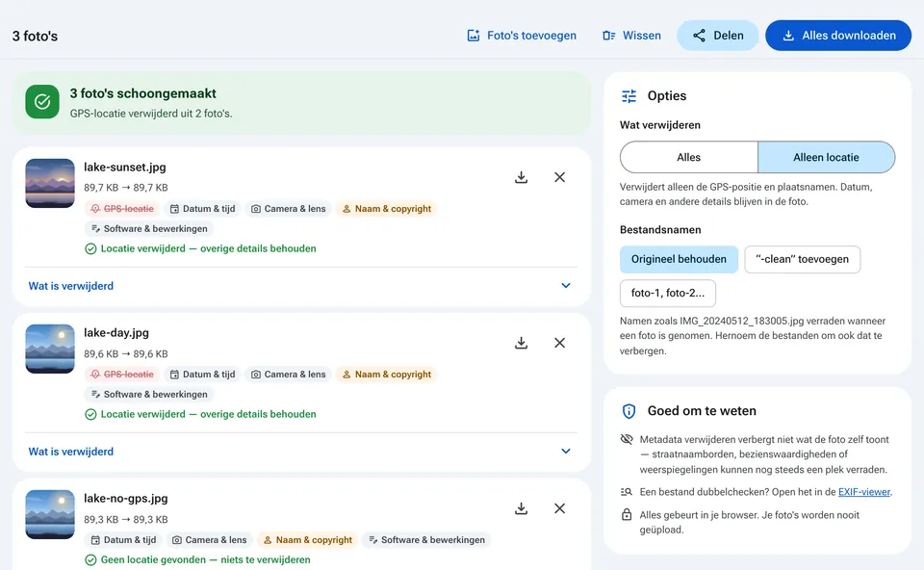This screenshot has height=570, width=924.
Task: Click the shield icon beside Goed om te weten
Action: (629, 411)
